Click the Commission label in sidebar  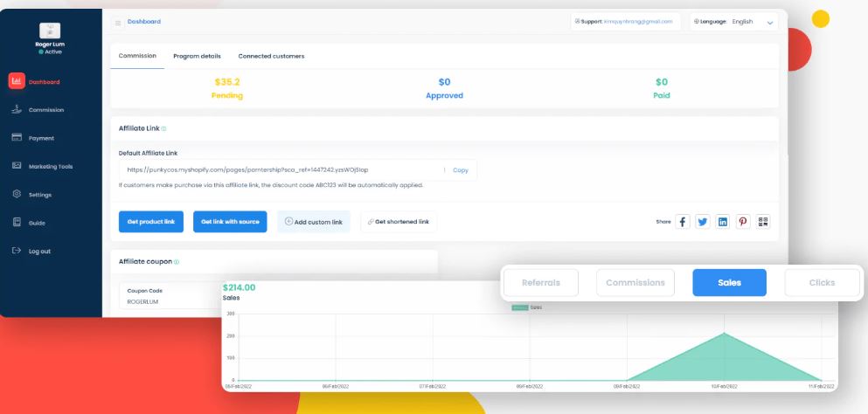pyautogui.click(x=46, y=109)
